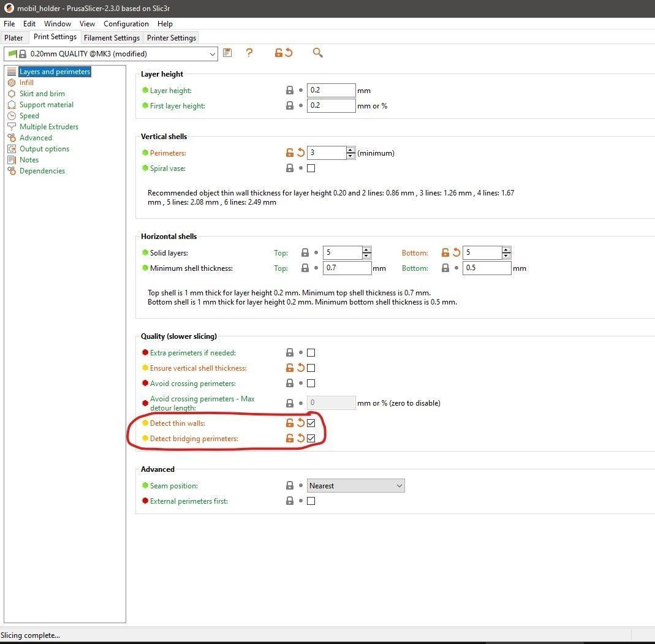The height and width of the screenshot is (644, 655).
Task: Click the orange question mark help icon
Action: 249,53
